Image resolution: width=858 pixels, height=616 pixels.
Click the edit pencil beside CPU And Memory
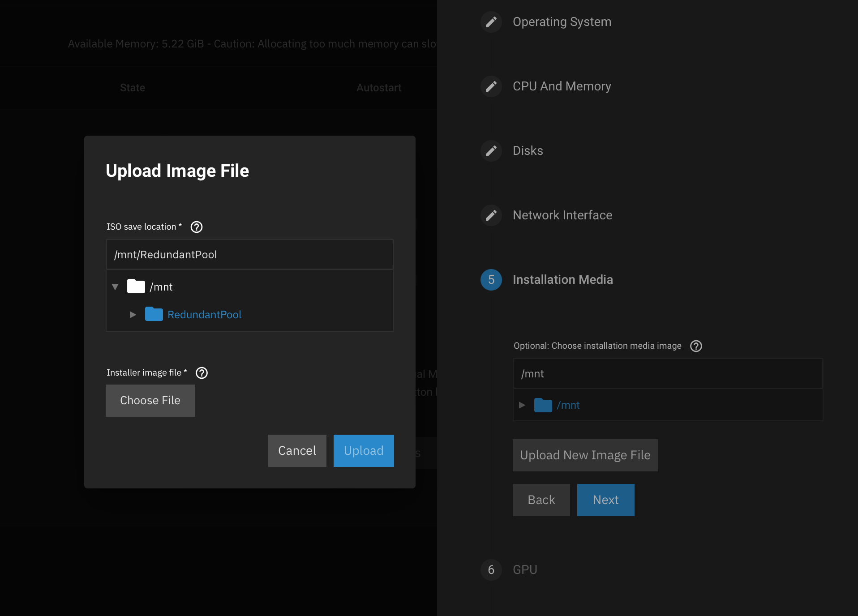491,86
